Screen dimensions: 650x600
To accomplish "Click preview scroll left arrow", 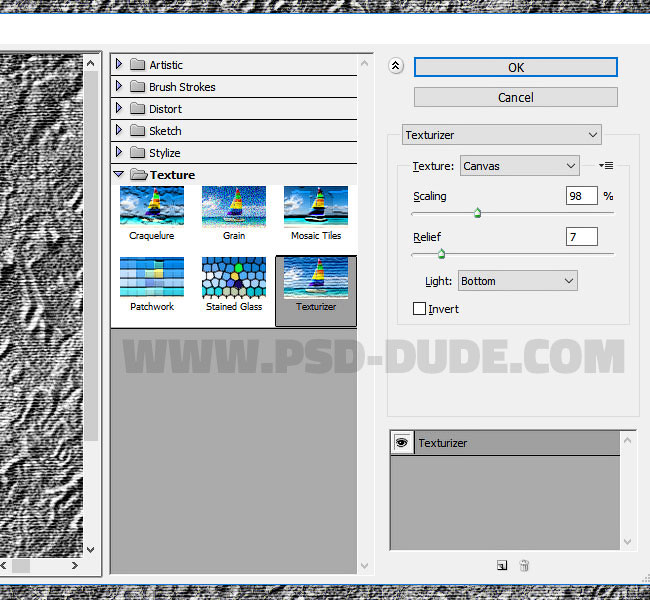I will click(3, 566).
